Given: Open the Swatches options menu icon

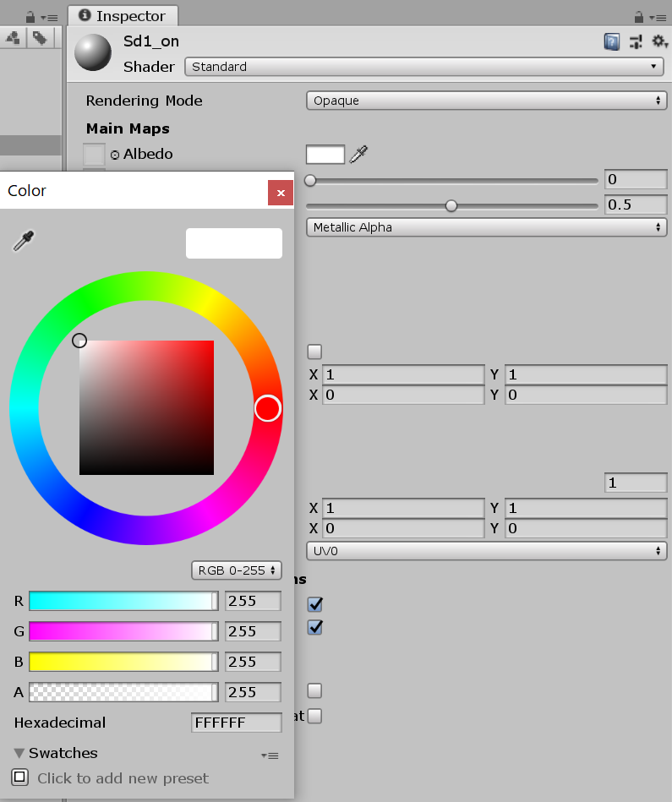Looking at the screenshot, I should 270,756.
